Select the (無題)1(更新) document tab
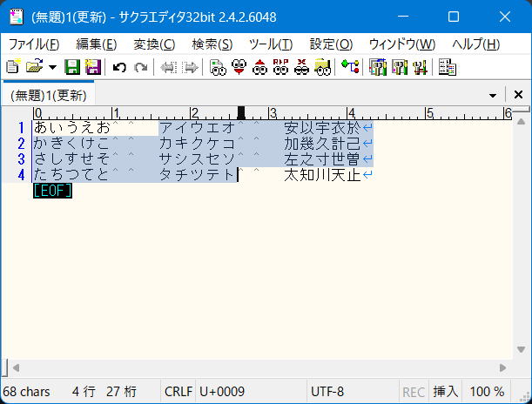 tap(49, 95)
